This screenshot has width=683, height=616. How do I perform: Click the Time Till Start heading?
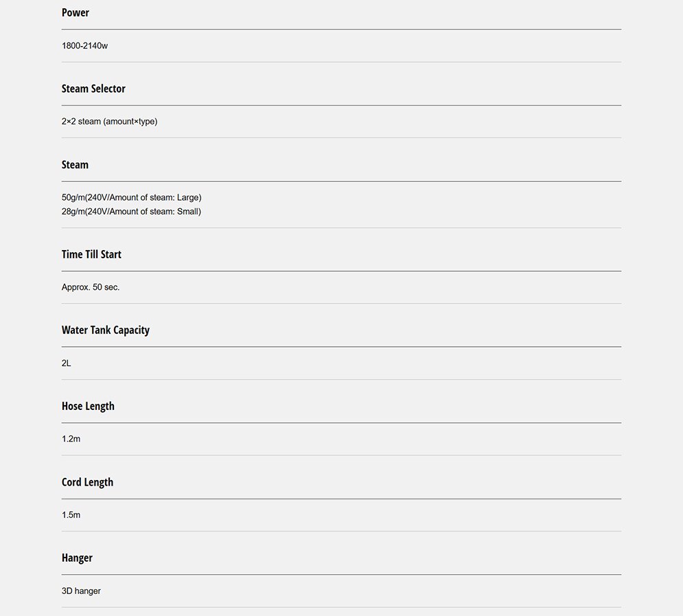[91, 254]
